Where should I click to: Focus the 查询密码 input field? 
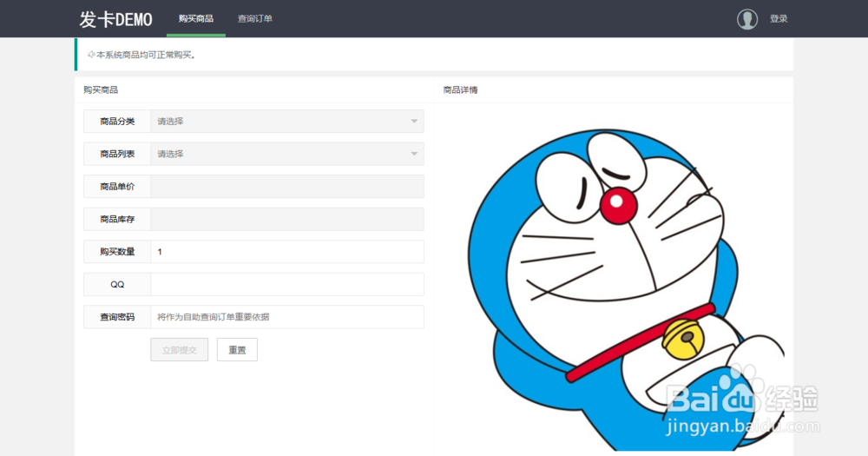287,317
